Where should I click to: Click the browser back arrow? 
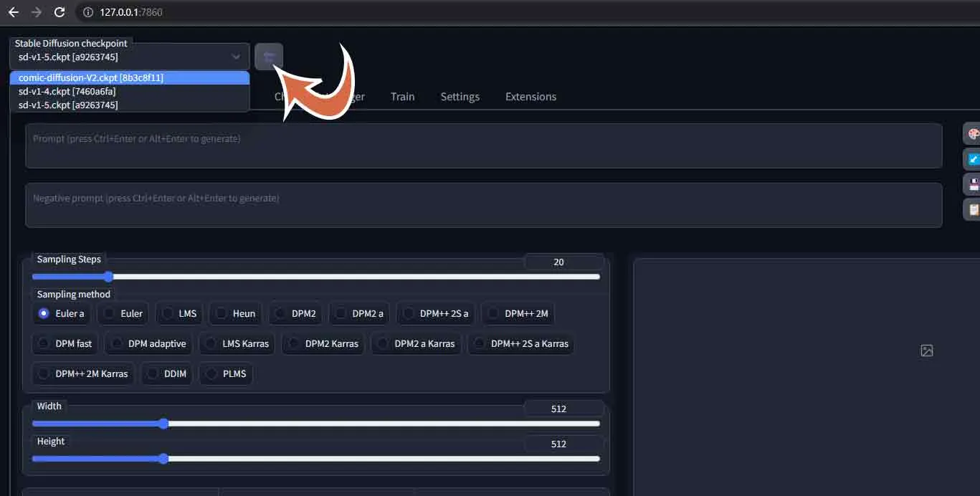13,12
